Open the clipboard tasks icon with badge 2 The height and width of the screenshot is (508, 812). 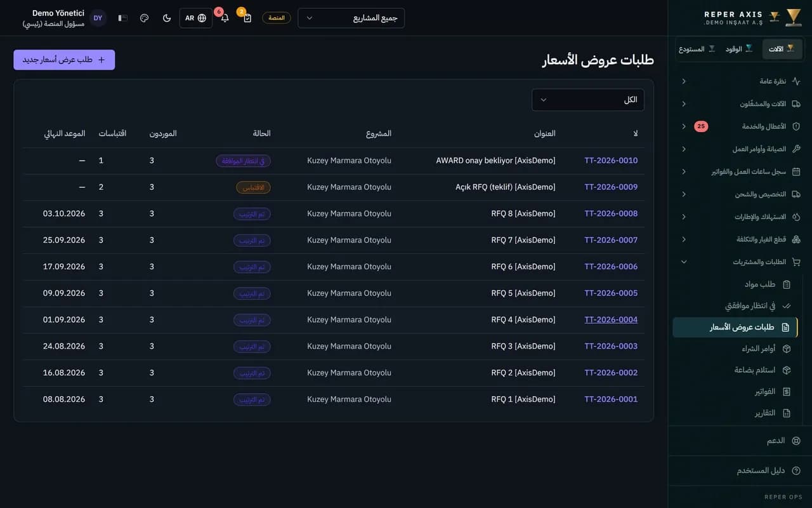pyautogui.click(x=247, y=18)
